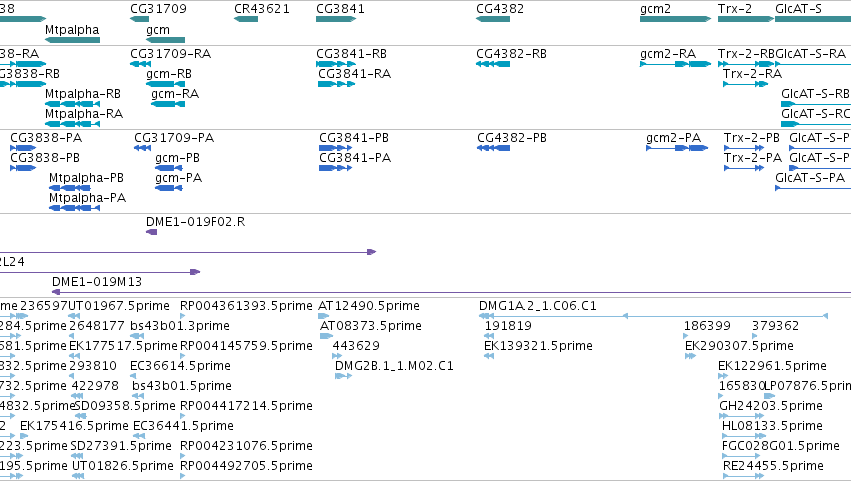Viewport: 851px width, 481px height.
Task: Click the gcm-PA protein feature
Action: point(168,188)
